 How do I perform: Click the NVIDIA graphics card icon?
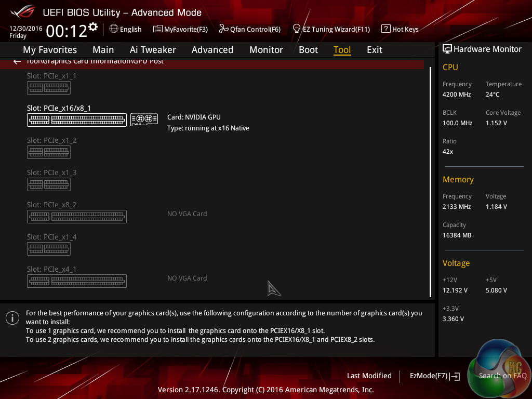point(144,119)
